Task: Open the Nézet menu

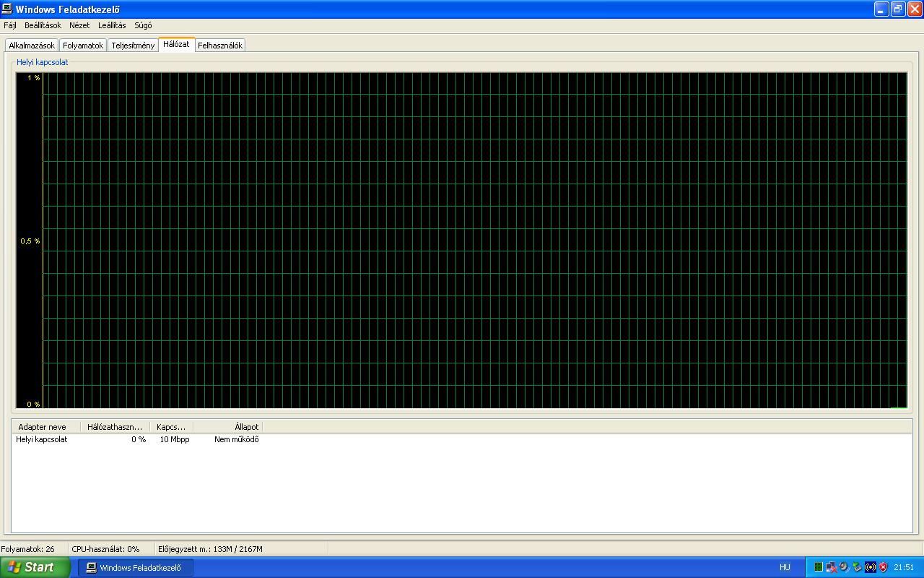Action: click(x=79, y=25)
